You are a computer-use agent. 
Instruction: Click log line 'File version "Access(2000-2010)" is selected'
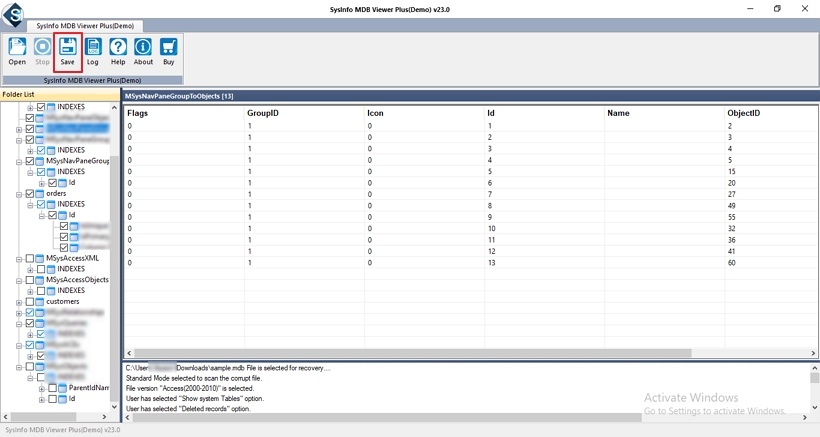click(190, 388)
